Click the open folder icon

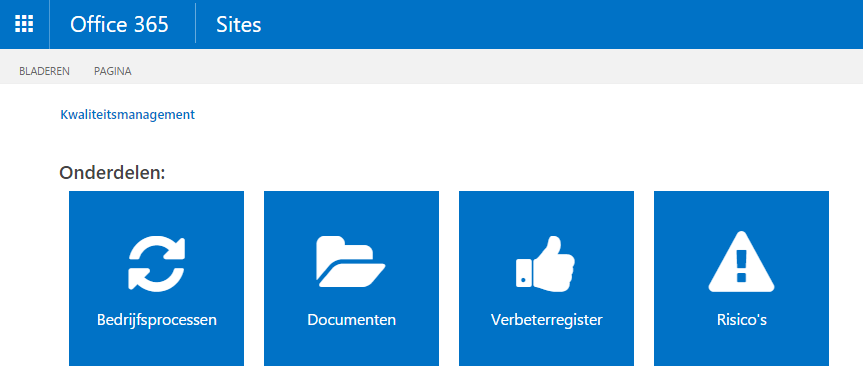pyautogui.click(x=351, y=262)
